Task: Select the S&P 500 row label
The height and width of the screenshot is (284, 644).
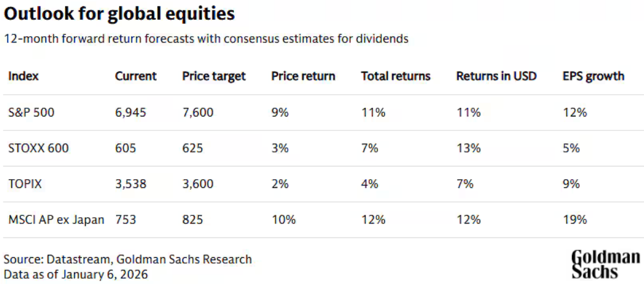Action: point(31,112)
